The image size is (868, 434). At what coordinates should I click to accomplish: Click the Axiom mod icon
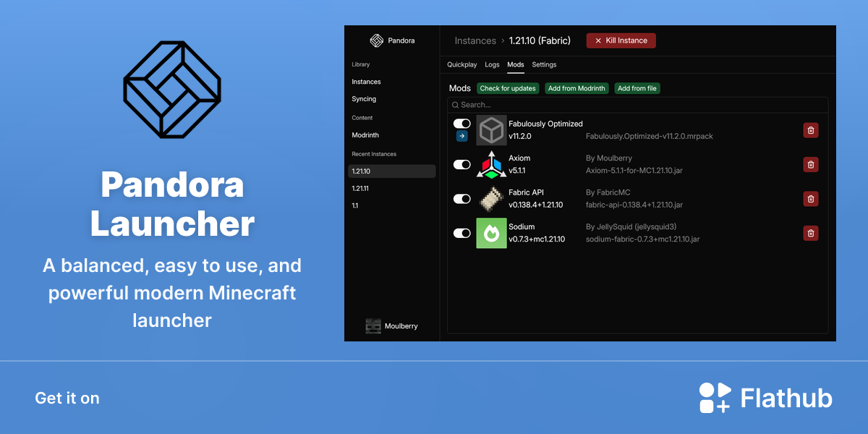point(492,164)
